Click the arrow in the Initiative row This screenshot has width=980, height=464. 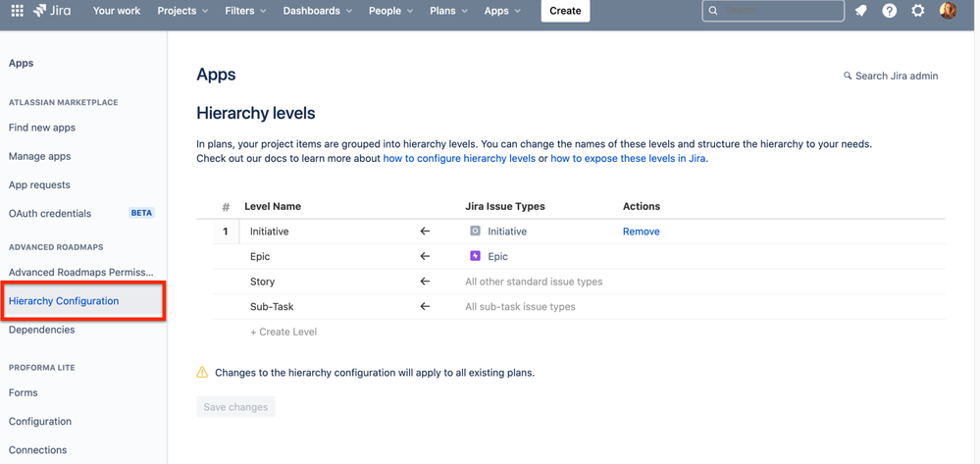(x=425, y=232)
